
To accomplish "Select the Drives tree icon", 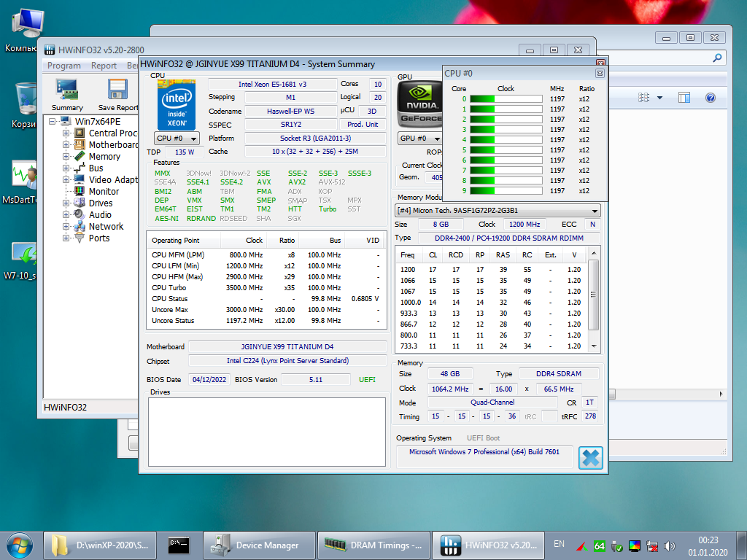I will 80,203.
